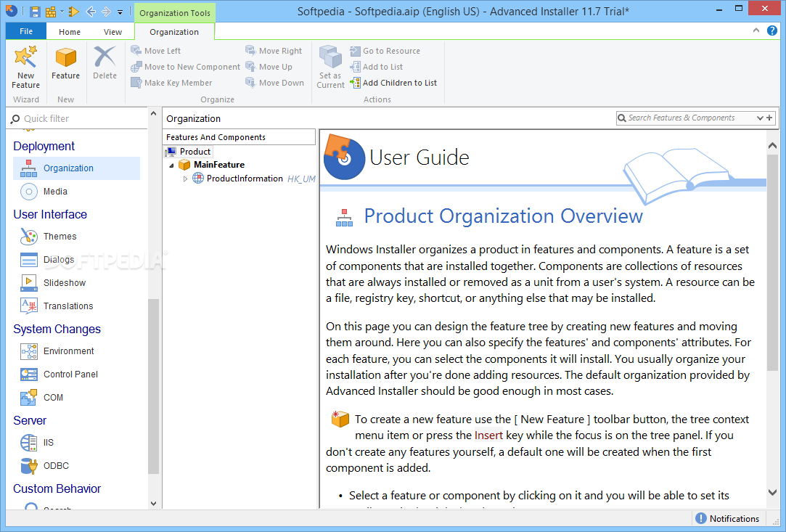
Task: Select the Organization ribbon tab
Action: tap(174, 32)
